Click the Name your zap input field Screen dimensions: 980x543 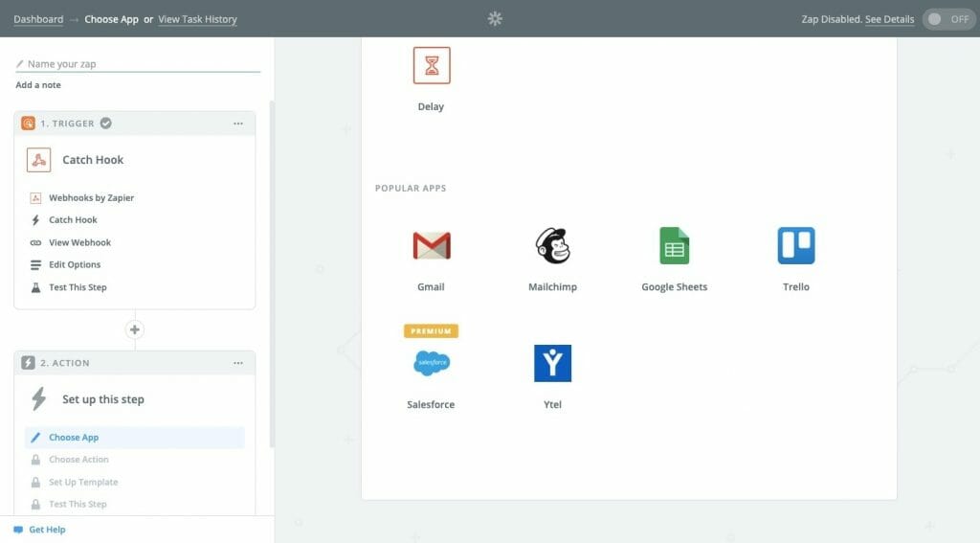(138, 64)
